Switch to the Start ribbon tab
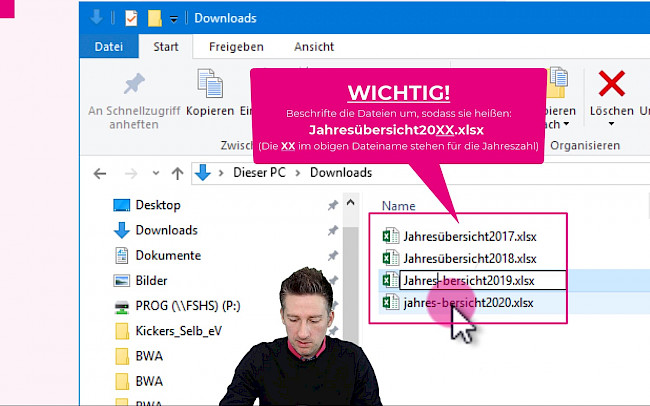 [166, 46]
